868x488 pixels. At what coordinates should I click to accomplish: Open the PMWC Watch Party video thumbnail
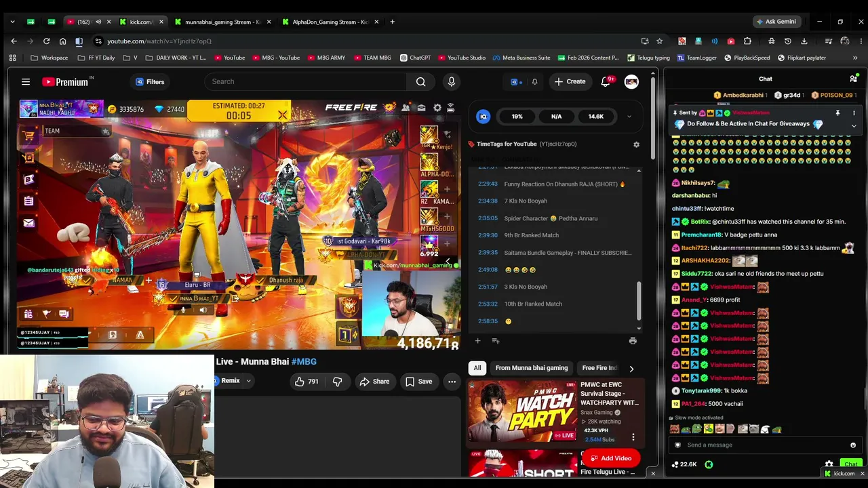522,411
